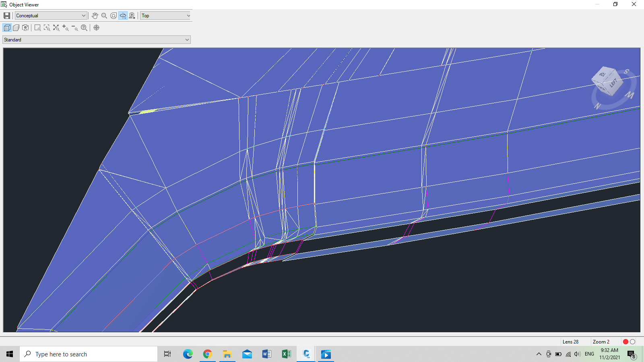Zoom out with the minus magnifier
This screenshot has height=362, width=644.
74,28
